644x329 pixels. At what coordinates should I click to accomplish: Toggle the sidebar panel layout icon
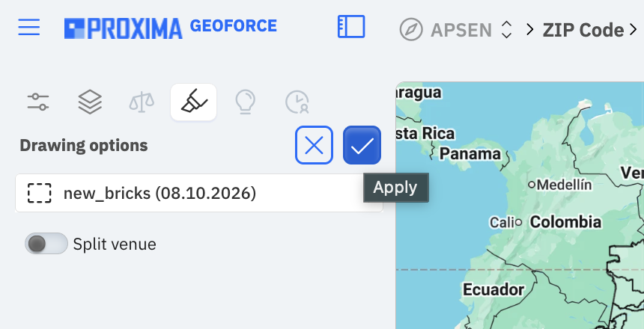pos(351,27)
